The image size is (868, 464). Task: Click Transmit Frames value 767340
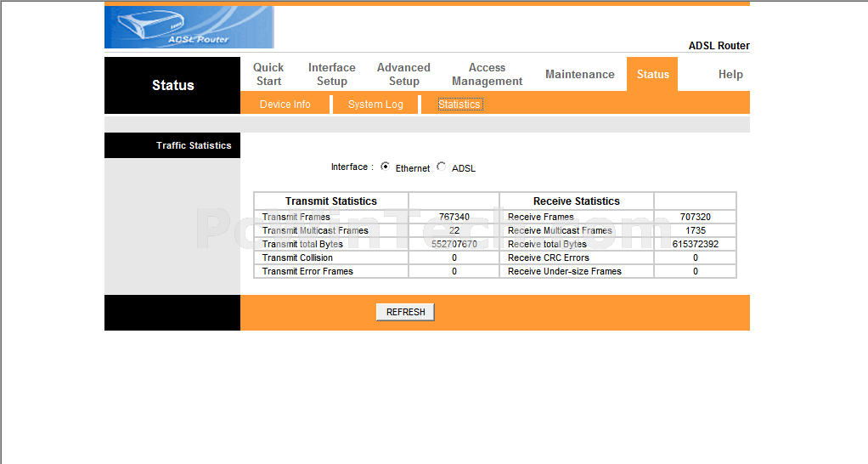454,217
